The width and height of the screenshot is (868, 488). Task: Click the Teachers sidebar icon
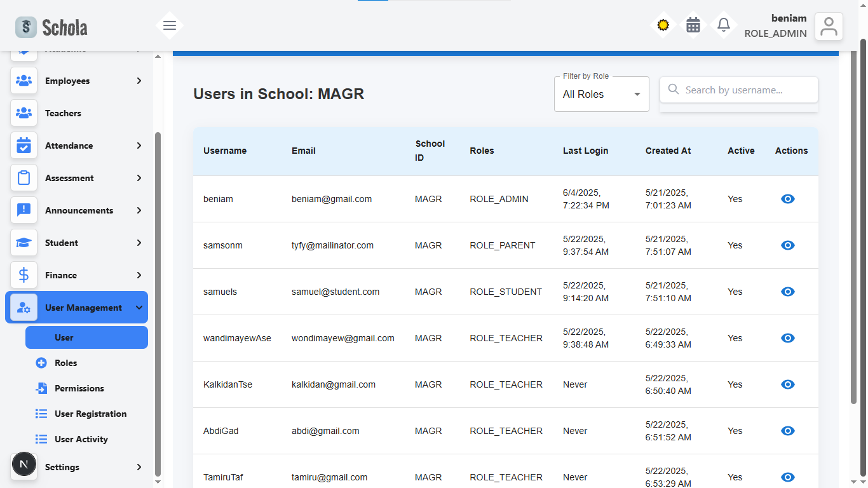pyautogui.click(x=24, y=113)
